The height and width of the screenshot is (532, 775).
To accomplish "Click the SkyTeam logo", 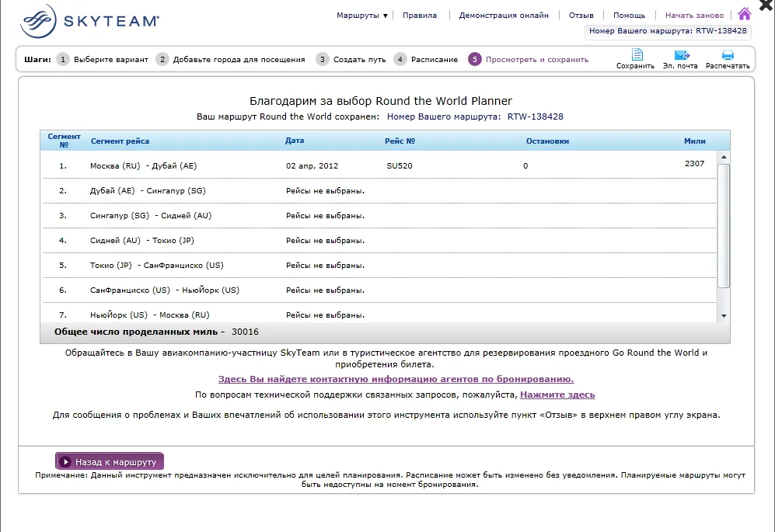I will pyautogui.click(x=89, y=21).
